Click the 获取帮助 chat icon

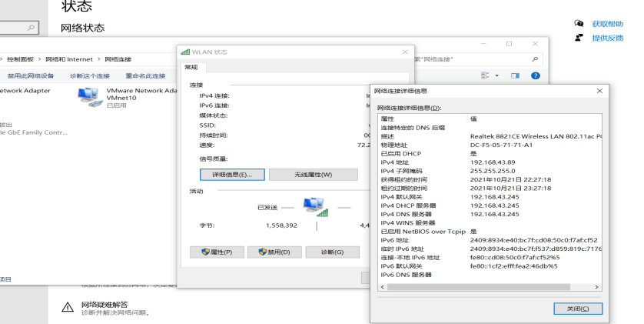tap(579, 23)
